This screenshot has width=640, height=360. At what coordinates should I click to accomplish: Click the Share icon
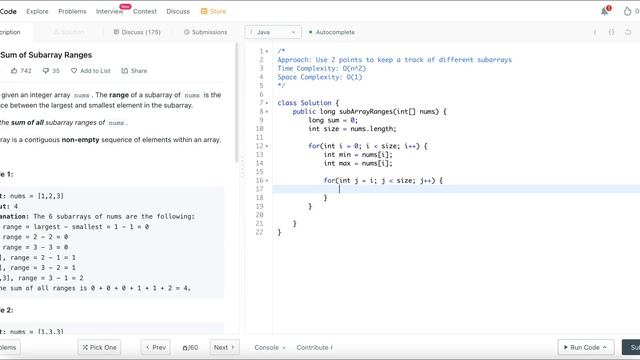click(x=124, y=71)
